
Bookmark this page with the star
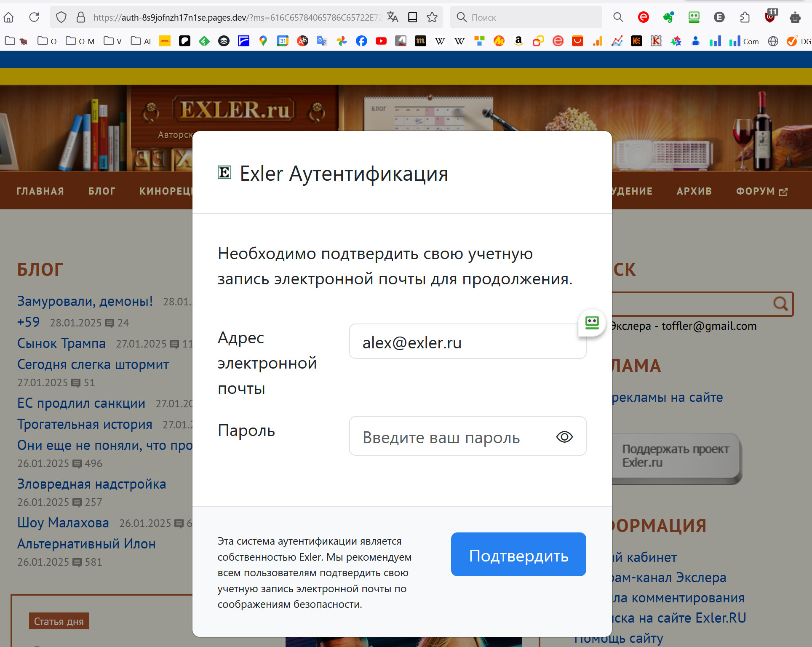point(432,17)
